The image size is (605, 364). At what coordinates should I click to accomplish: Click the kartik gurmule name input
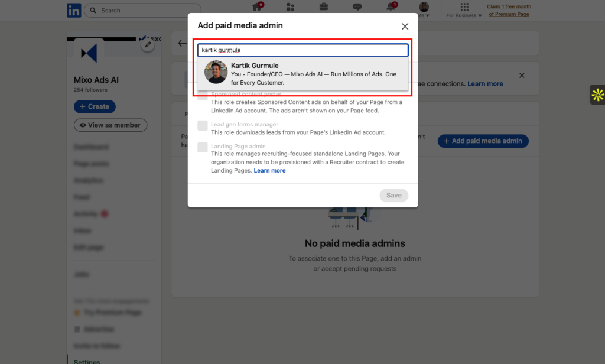(x=303, y=50)
